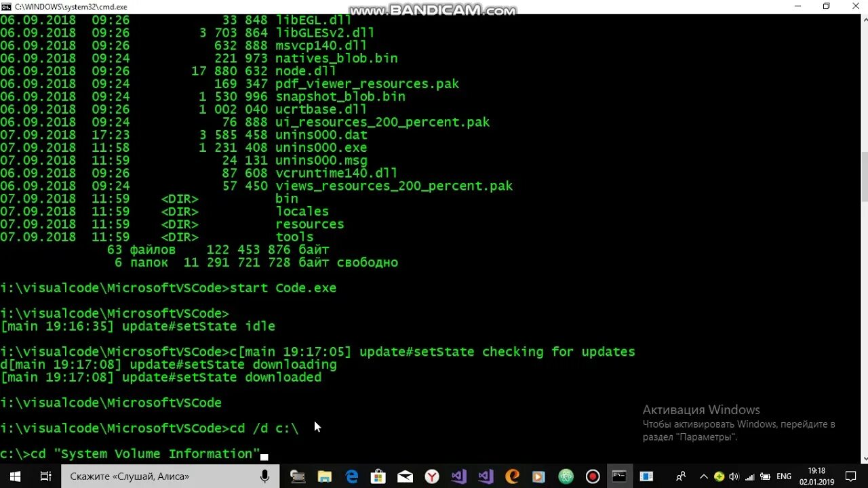Open the cmd.exe title bar system menu icon
Viewport: 868px width, 488px height.
tap(7, 7)
